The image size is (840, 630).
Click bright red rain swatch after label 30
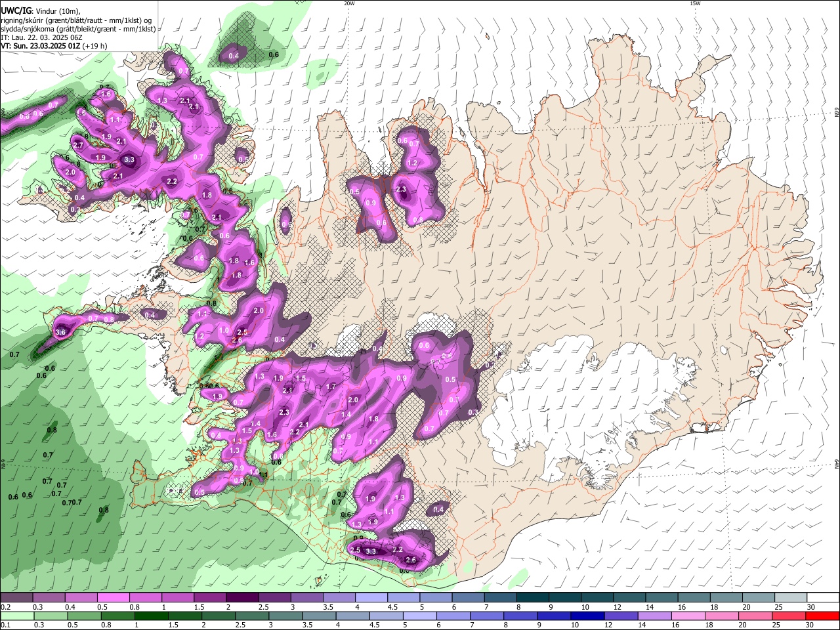coord(823,616)
